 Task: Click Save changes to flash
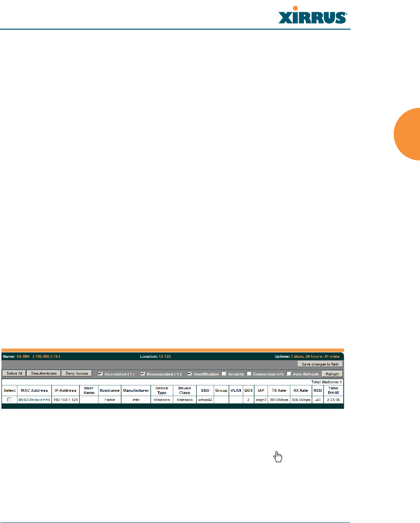click(320, 364)
